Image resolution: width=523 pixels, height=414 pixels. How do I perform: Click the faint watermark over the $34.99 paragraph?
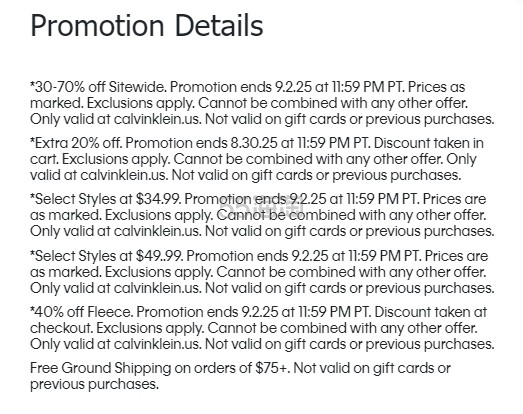pos(262,205)
